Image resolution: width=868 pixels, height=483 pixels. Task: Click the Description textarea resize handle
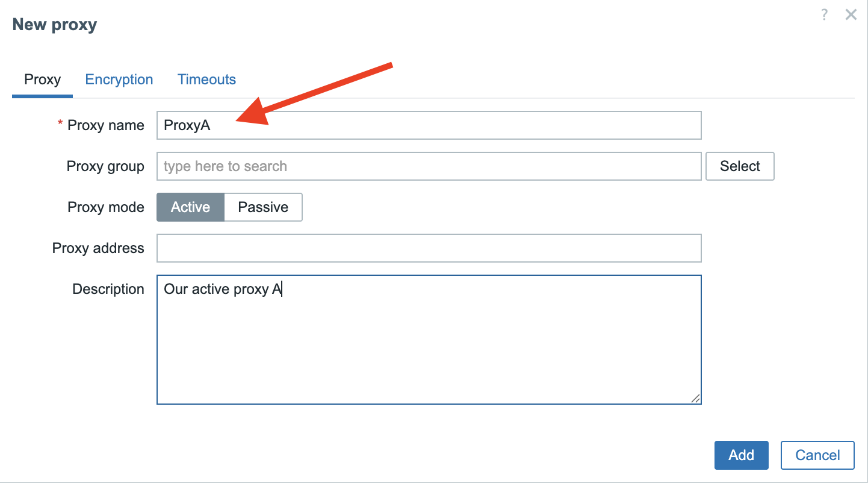(696, 398)
